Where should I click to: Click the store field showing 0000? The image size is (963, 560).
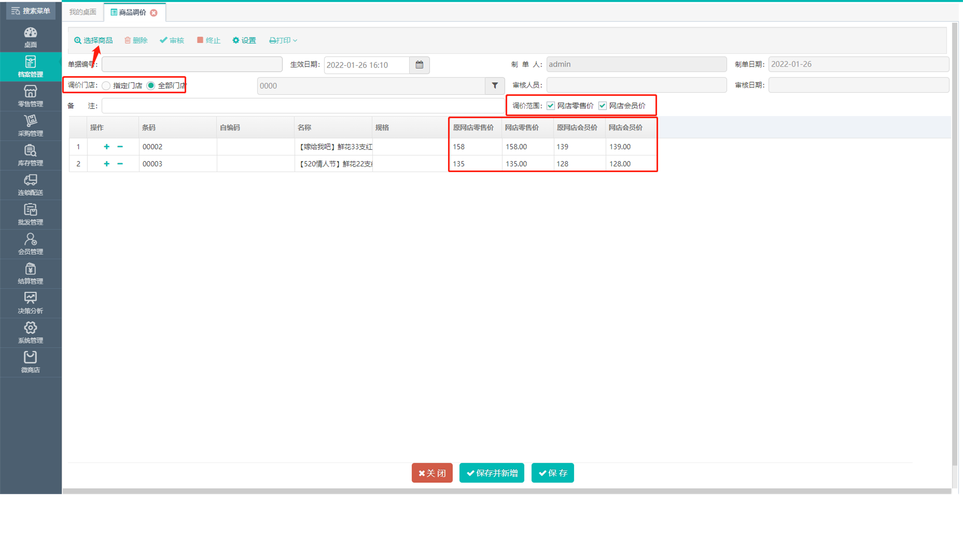371,86
